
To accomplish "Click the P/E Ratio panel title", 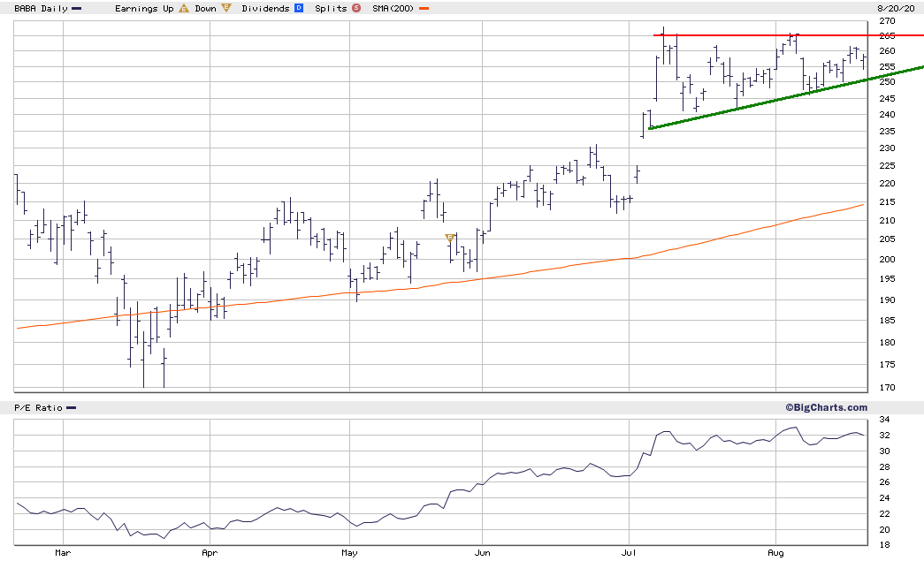I will (38, 408).
